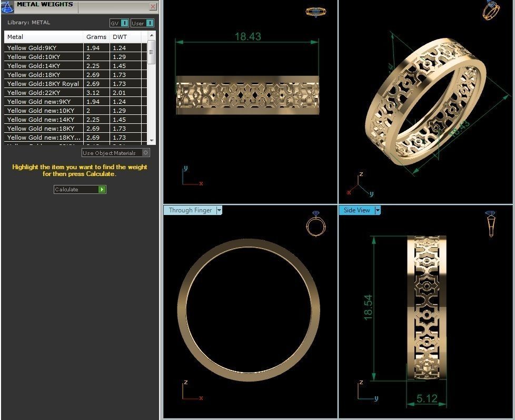Viewport: 515px width, 420px height.
Task: Select the Yellow Gold new:10KY row
Action: click(x=75, y=111)
